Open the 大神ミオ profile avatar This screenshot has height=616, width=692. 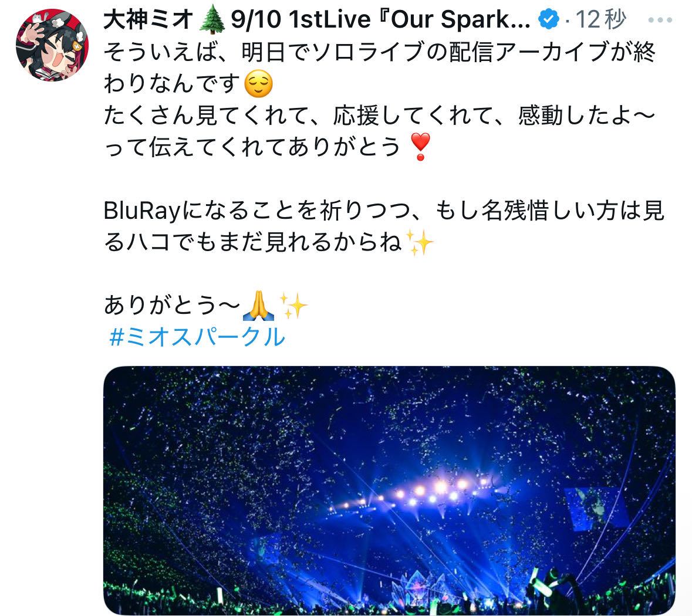(x=52, y=45)
